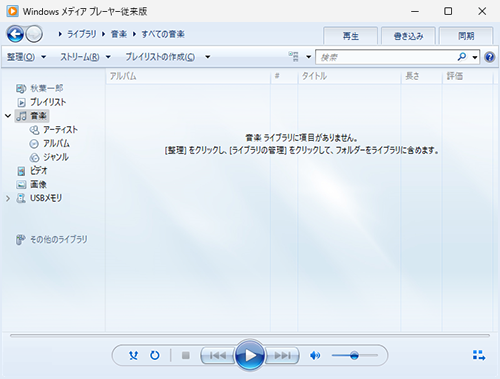Expand the USBメモリ tree node
This screenshot has height=379, width=500.
(8, 198)
